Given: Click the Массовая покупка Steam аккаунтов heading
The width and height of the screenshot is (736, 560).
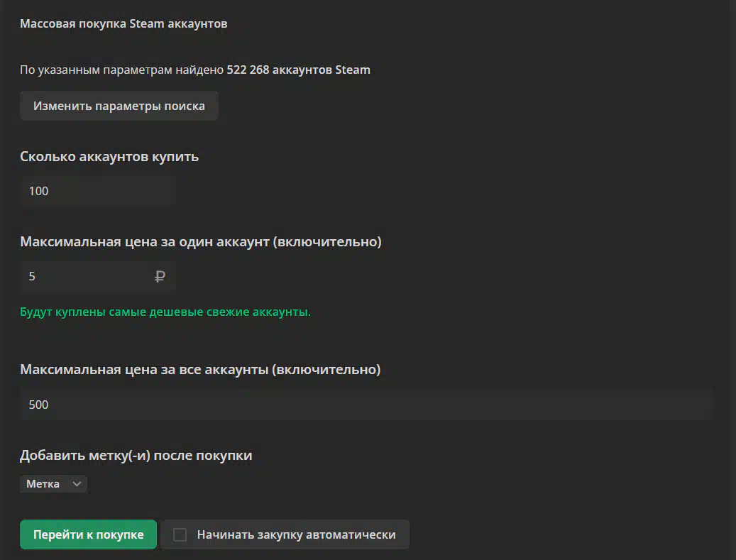Looking at the screenshot, I should tap(123, 23).
